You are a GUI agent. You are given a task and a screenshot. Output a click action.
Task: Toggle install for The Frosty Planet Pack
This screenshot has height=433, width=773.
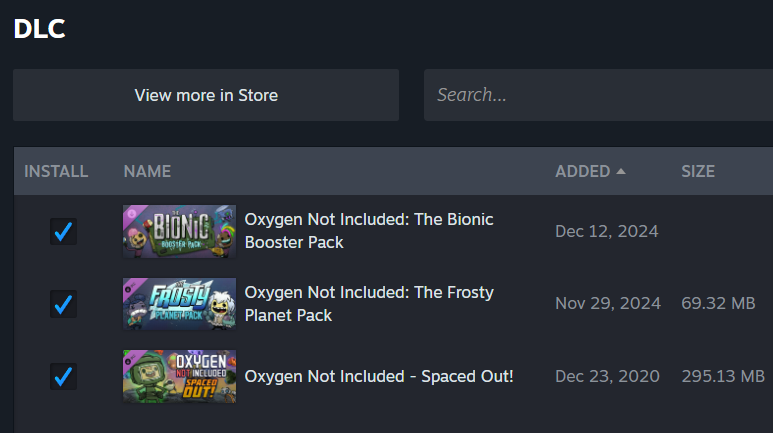coord(63,304)
